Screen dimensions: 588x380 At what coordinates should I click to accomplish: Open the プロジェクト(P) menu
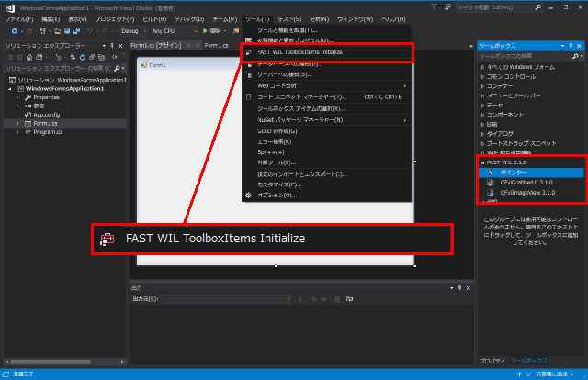click(114, 19)
